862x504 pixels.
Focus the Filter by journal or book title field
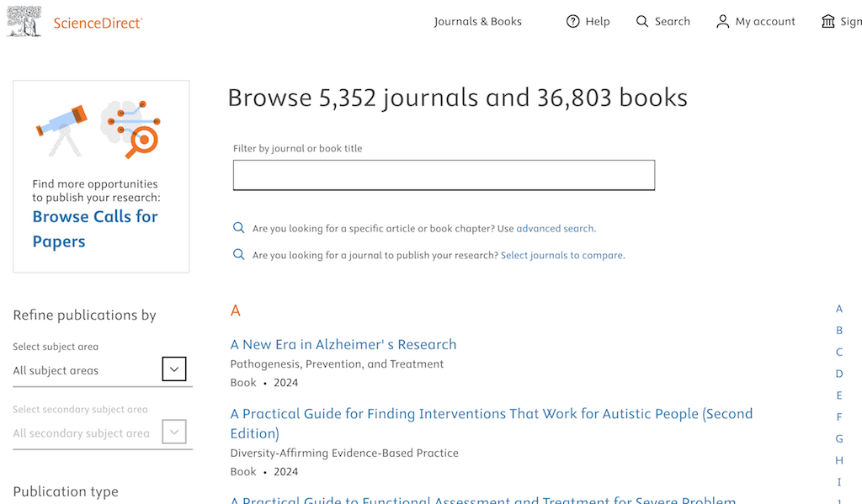(x=444, y=175)
